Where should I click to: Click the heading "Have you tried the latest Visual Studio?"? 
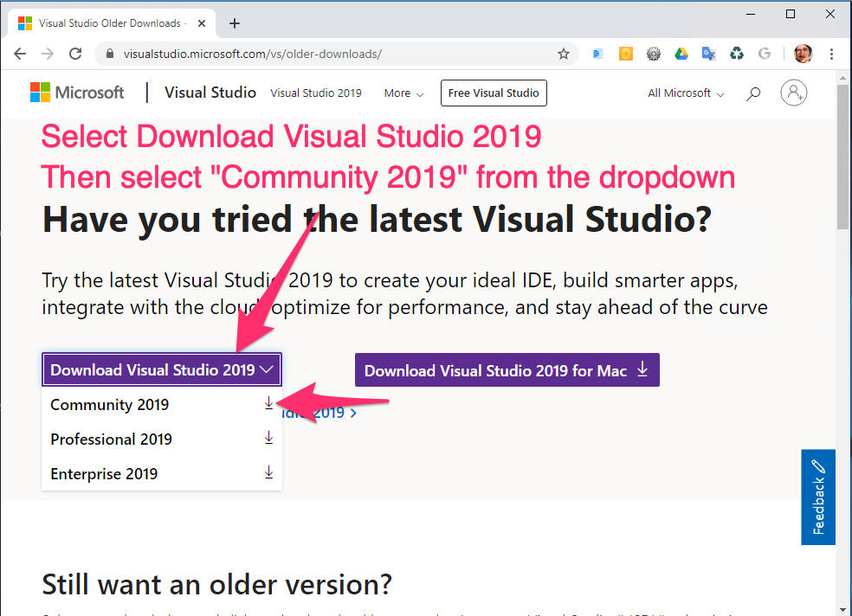[x=378, y=220]
